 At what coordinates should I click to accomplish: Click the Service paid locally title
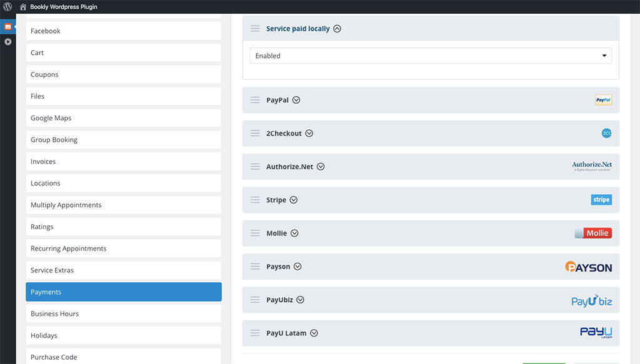pos(298,29)
